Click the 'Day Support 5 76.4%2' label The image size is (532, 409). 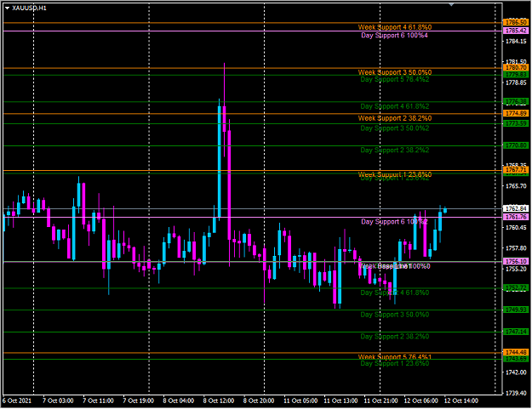pos(395,79)
